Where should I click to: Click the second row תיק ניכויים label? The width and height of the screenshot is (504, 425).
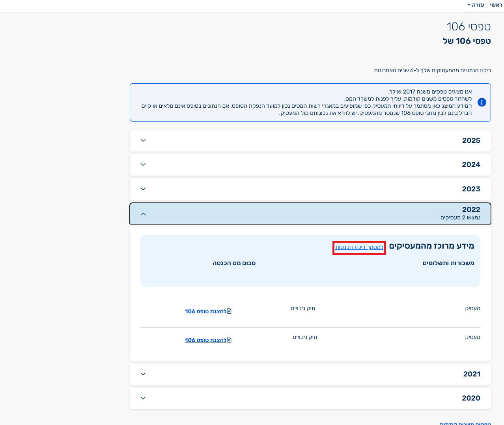coord(305,337)
